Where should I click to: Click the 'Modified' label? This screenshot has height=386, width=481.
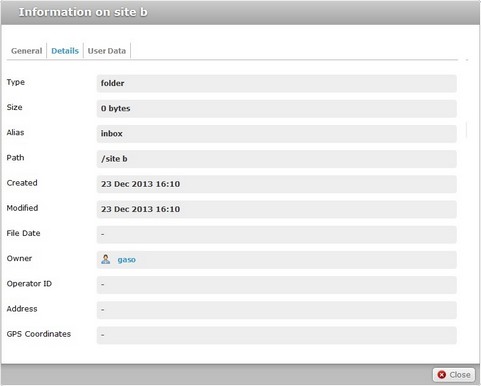click(x=22, y=208)
